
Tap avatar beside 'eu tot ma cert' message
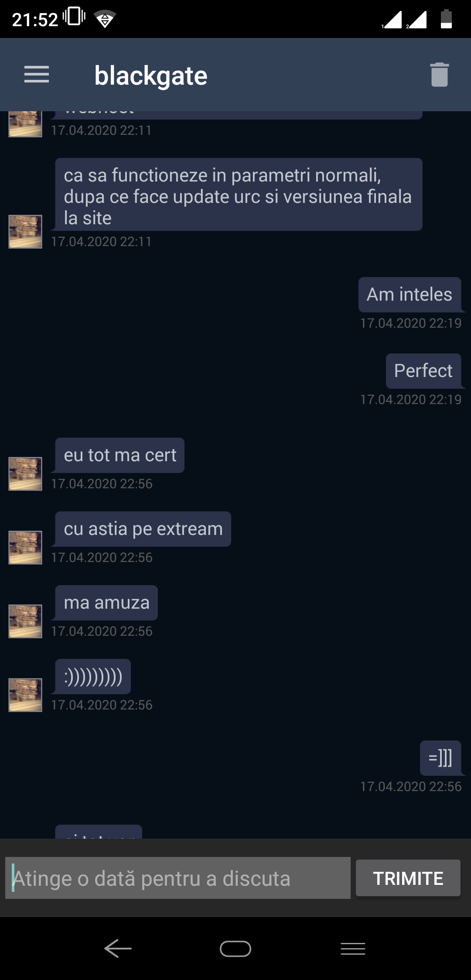(25, 474)
